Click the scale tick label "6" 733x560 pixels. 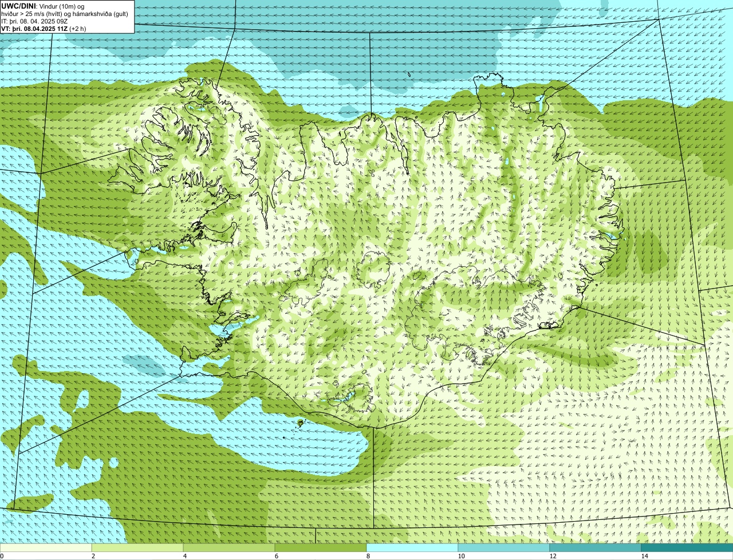point(276,556)
